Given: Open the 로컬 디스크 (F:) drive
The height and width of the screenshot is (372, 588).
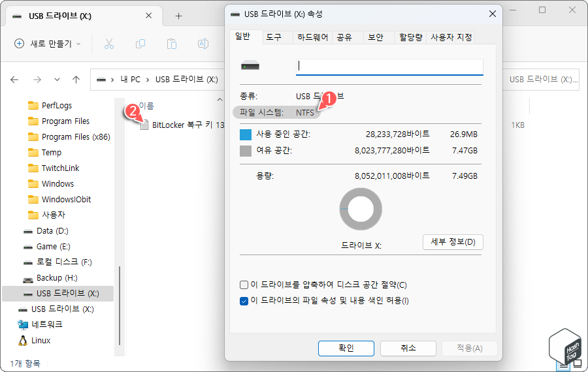Looking at the screenshot, I should click(x=57, y=262).
